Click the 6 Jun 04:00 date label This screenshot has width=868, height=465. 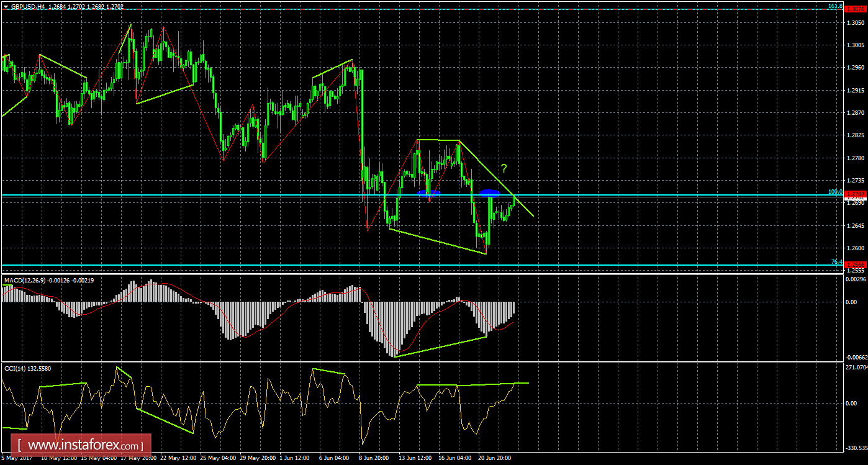[334, 459]
